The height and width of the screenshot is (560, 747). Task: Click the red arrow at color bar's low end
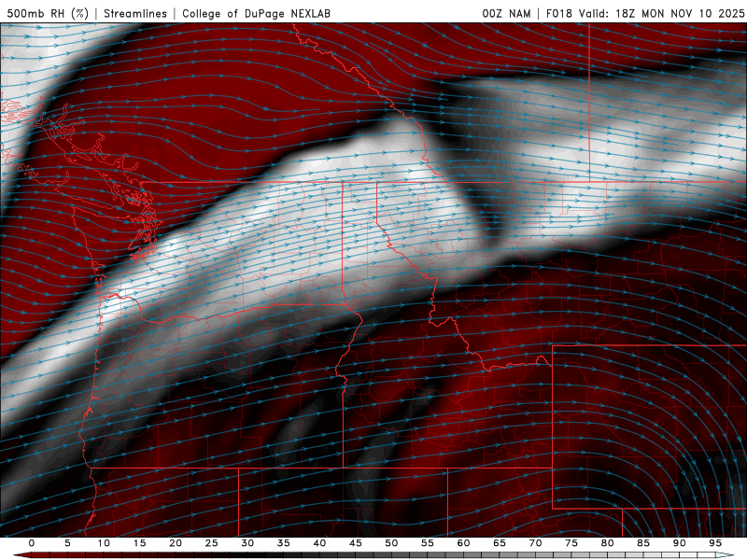(x=21, y=555)
